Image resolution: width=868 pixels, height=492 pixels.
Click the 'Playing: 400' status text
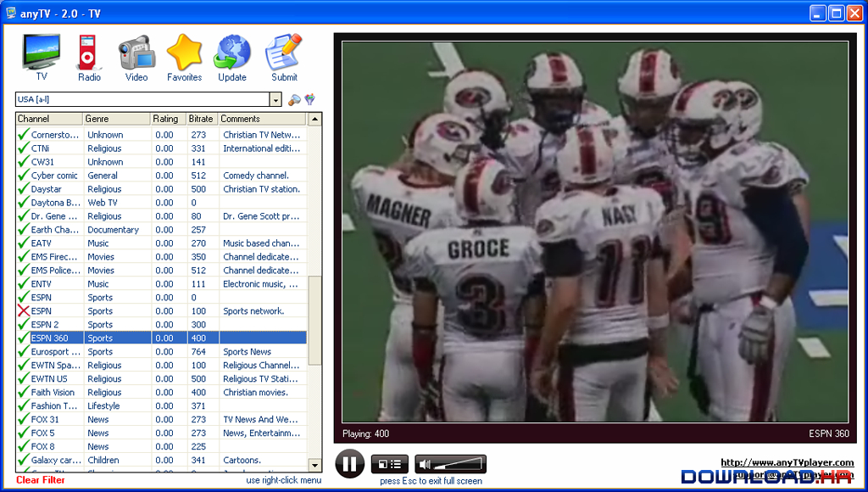[365, 433]
